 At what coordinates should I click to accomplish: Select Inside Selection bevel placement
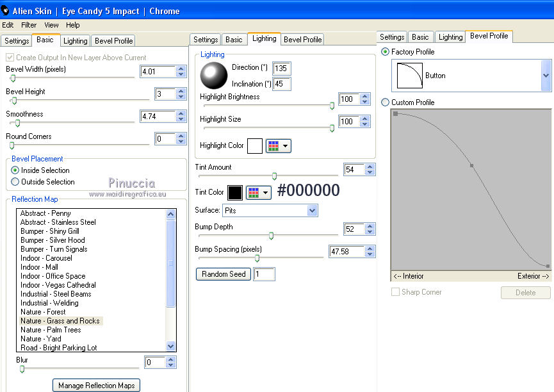(15, 170)
